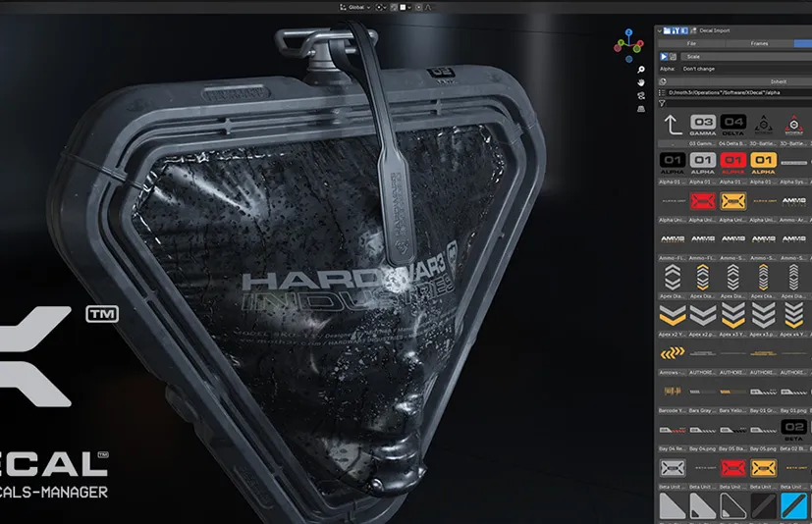
Task: Click the parent folder up-arrow icon
Action: [x=673, y=126]
